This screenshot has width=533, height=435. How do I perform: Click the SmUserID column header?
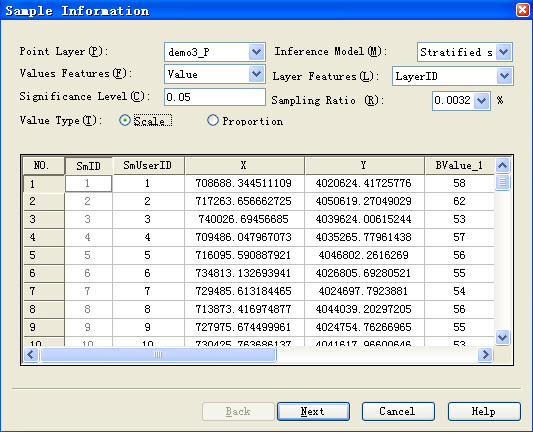(148, 166)
